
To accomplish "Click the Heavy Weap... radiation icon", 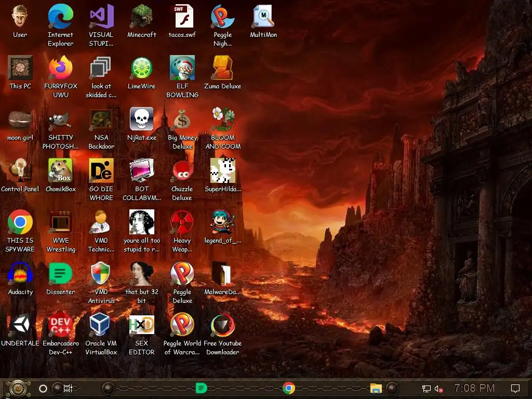I will 182,222.
